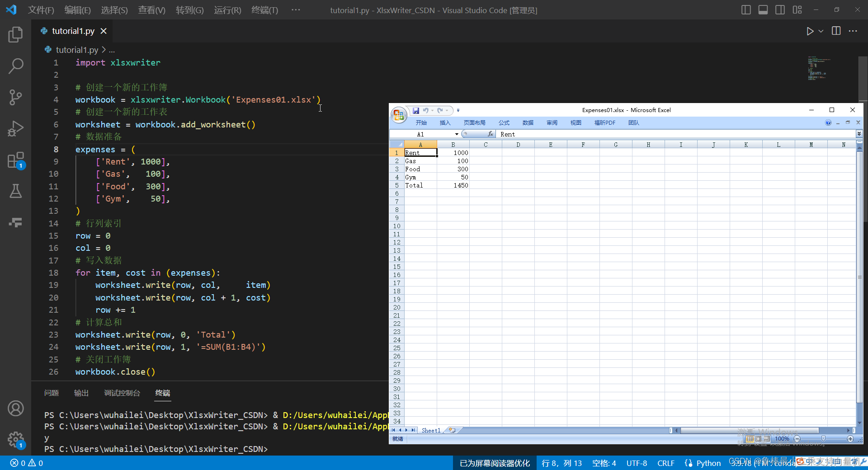Image resolution: width=868 pixels, height=470 pixels.
Task: Open the Undo history dropdown in Excel
Action: pyautogui.click(x=432, y=111)
